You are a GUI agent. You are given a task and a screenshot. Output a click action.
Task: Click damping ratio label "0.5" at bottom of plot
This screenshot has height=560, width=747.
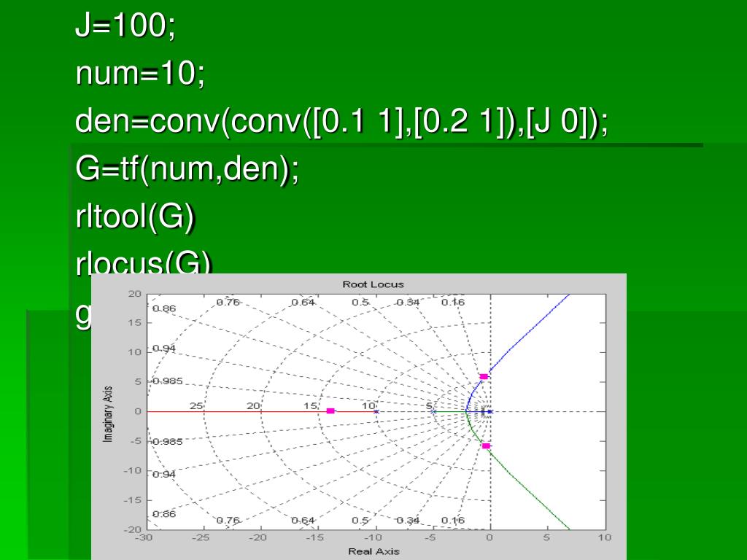pyautogui.click(x=360, y=521)
